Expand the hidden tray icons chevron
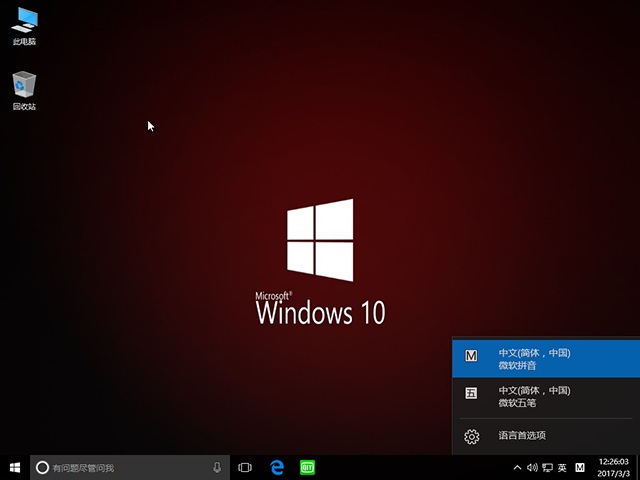Viewport: 640px width, 480px height. click(517, 467)
